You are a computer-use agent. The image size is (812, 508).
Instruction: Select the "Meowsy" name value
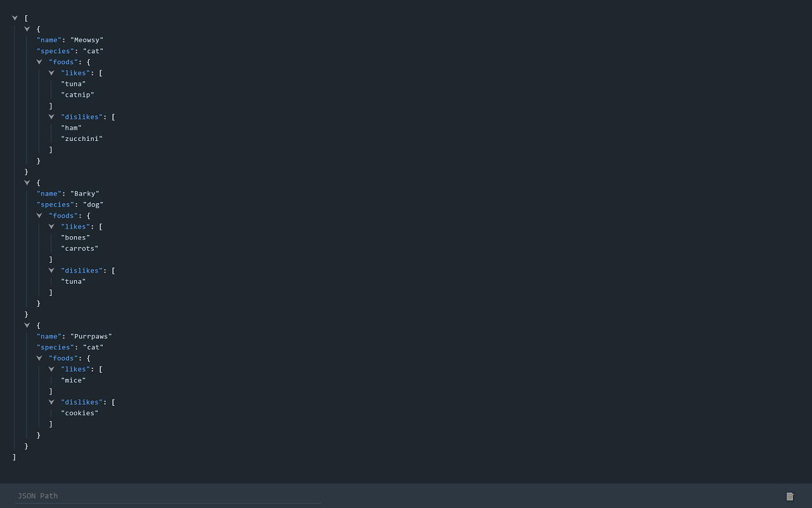(x=87, y=40)
